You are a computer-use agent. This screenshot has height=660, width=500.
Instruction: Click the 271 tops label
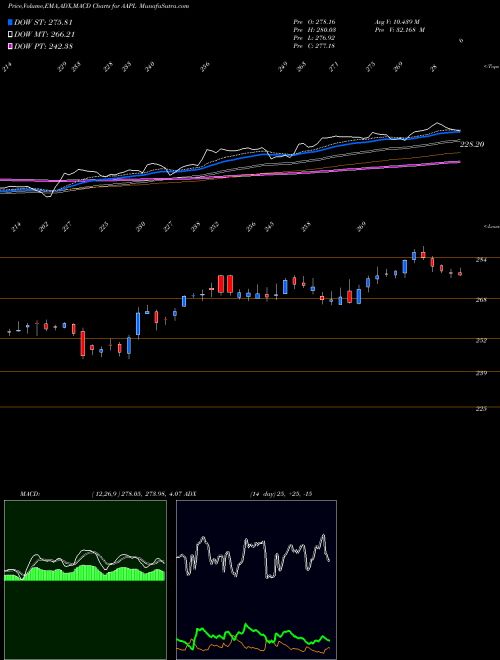(334, 67)
